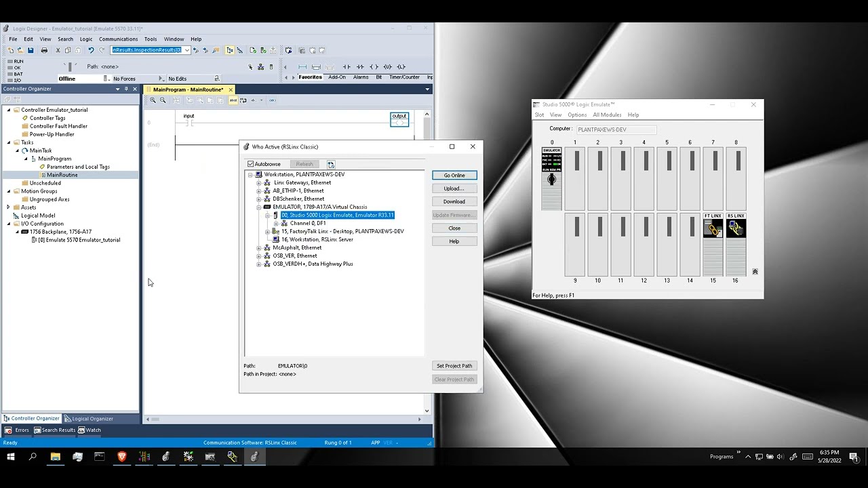Open the No Forces dropdown arrow
The height and width of the screenshot is (488, 868).
(161, 79)
